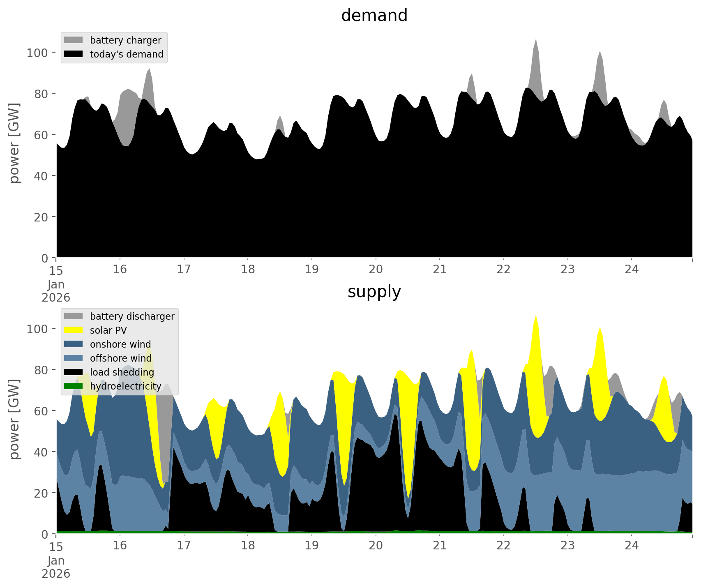The width and height of the screenshot is (701, 588).
Task: Click the "demand" chart title
Action: point(374,16)
